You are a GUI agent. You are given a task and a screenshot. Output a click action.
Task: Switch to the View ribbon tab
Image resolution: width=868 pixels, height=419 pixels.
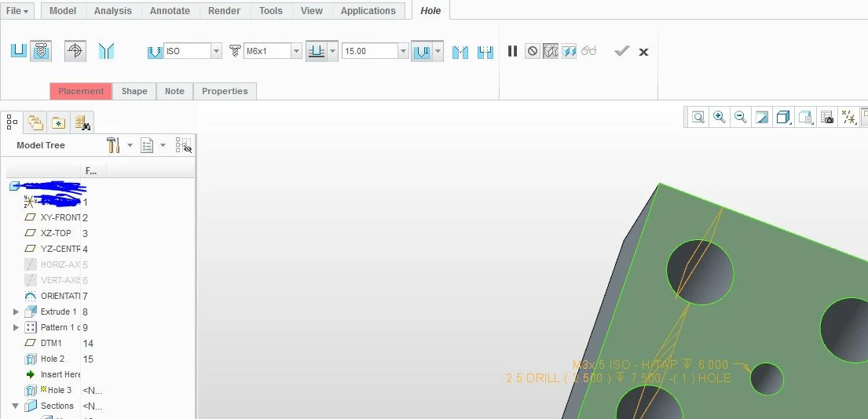[x=312, y=10]
